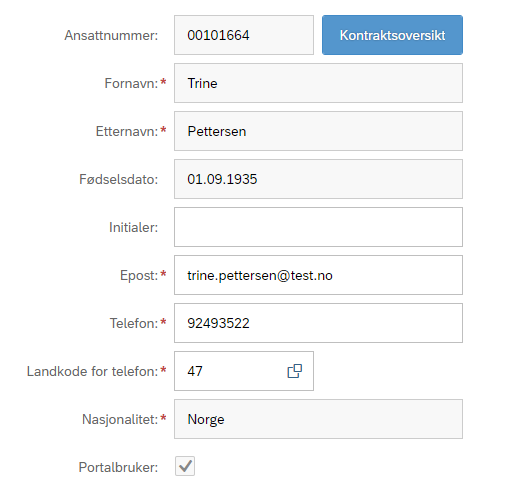505x483 pixels.
Task: Click the Ansattnummer label
Action: pyautogui.click(x=111, y=35)
